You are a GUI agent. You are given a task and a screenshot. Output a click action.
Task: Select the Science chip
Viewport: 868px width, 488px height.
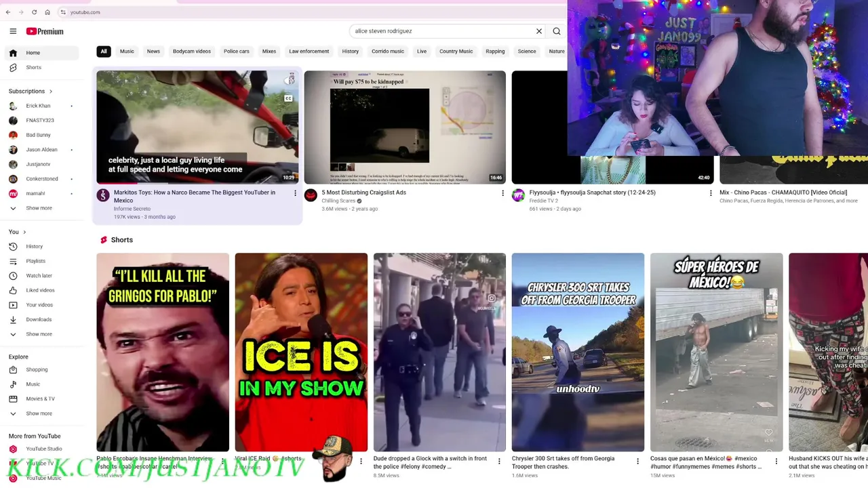pyautogui.click(x=527, y=52)
